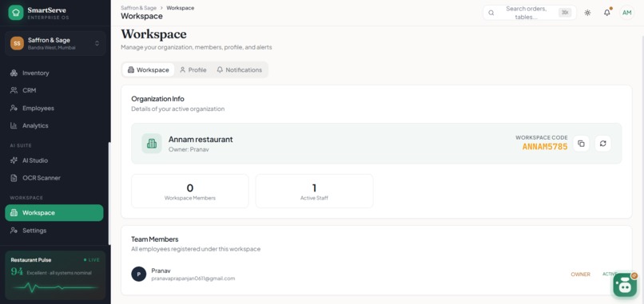This screenshot has height=304, width=644.
Task: Switch to the Notifications tab
Action: click(240, 69)
